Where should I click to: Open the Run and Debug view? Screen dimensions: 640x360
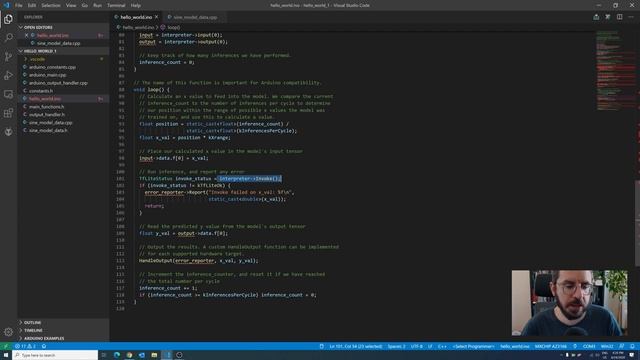click(x=8, y=76)
